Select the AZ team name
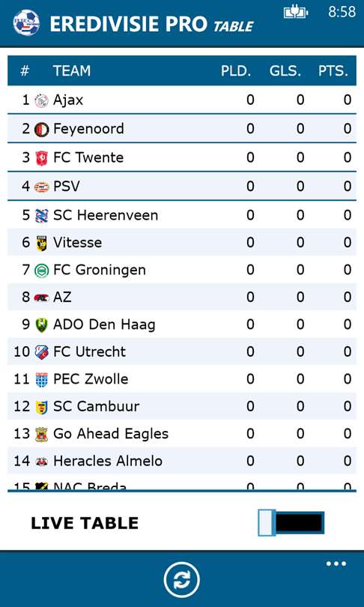Screen dimensions: 364x607 click(x=62, y=298)
